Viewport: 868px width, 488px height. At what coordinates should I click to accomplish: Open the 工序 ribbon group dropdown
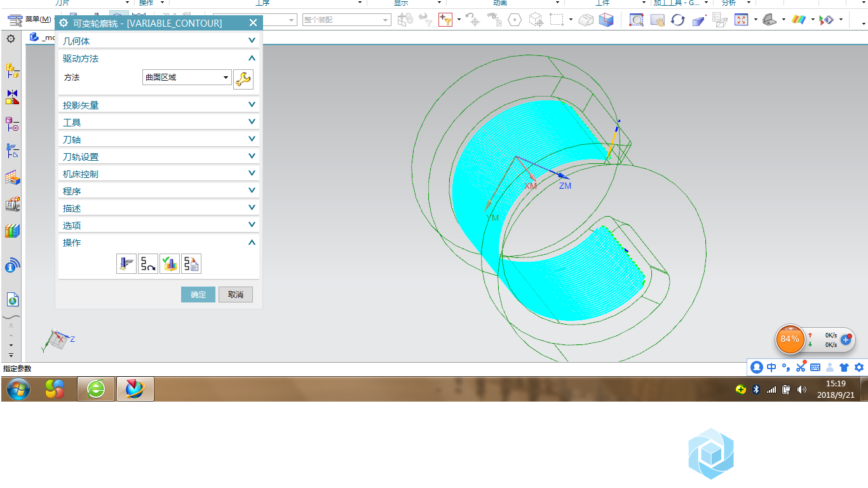[360, 3]
